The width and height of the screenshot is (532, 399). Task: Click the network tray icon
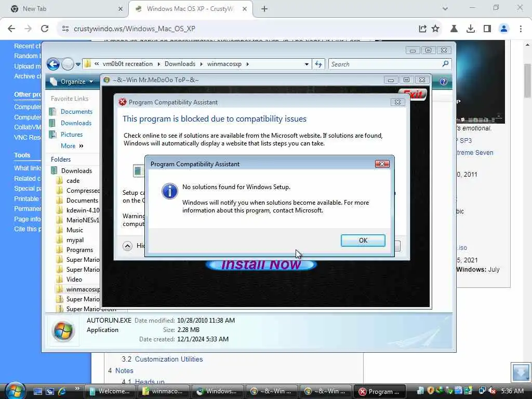(482, 391)
